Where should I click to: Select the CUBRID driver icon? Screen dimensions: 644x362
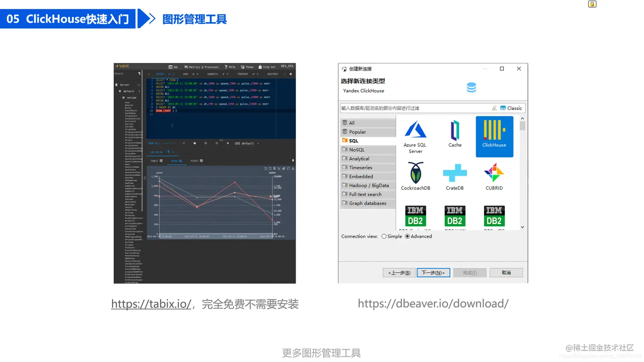pyautogui.click(x=494, y=176)
